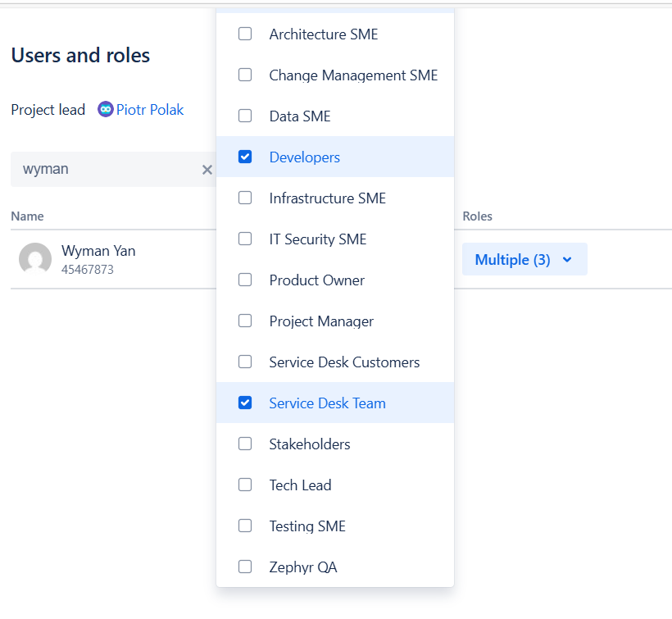Click the wyman search field
This screenshot has width=672, height=619.
(107, 170)
